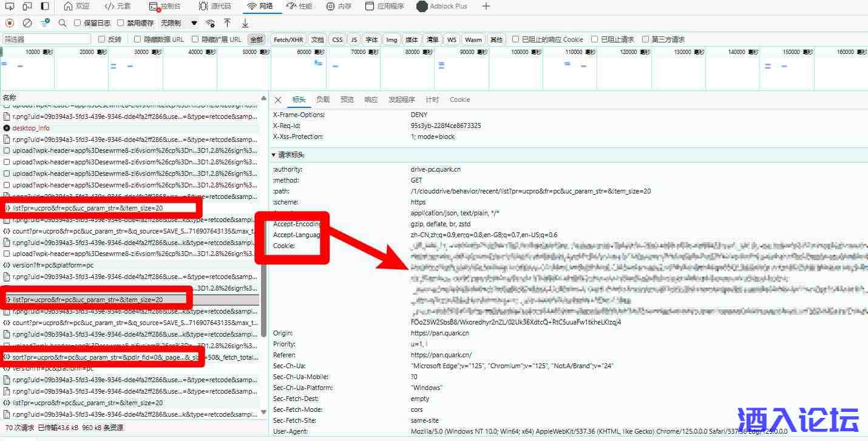Viewport: 868px width, 441px height.
Task: Click the record network log icon
Action: tap(10, 23)
